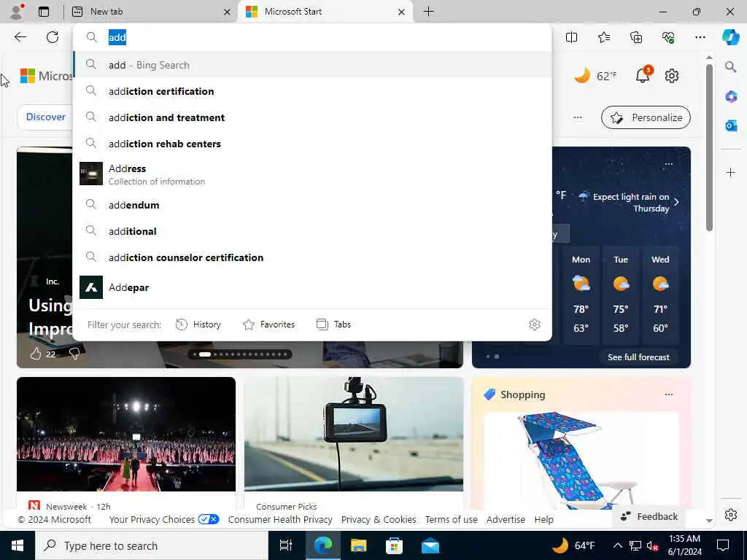747x560 pixels.
Task: Click the page vertical scrollbar thumb
Action: click(709, 147)
